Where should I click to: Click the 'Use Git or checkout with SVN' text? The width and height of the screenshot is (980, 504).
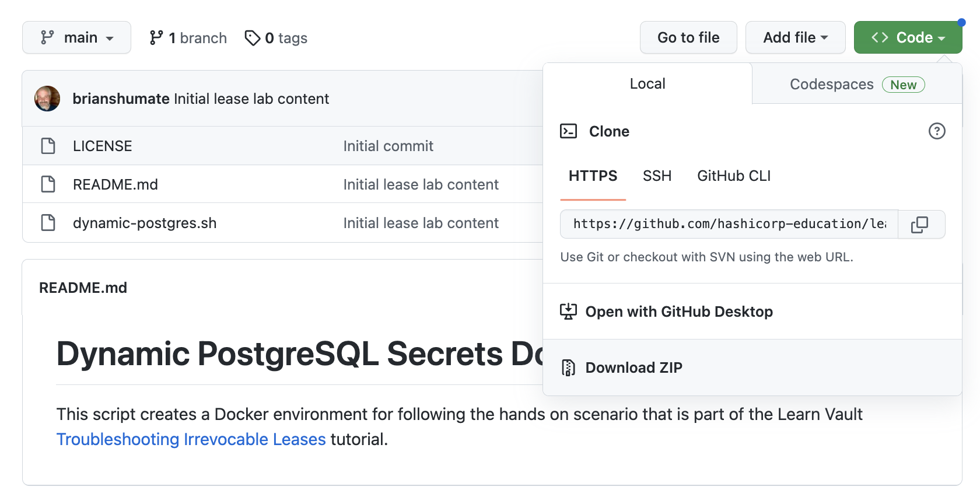[706, 257]
